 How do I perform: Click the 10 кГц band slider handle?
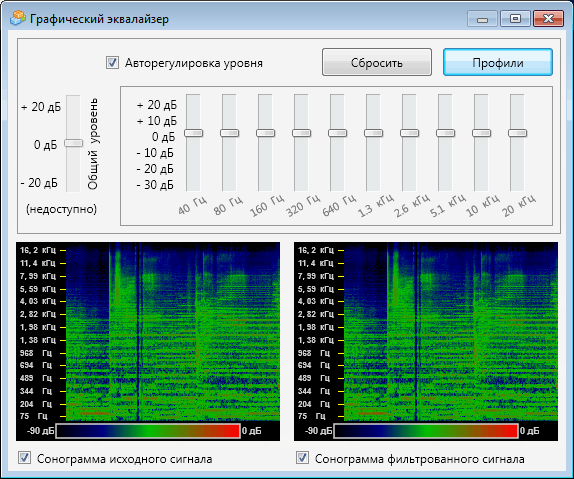point(481,133)
